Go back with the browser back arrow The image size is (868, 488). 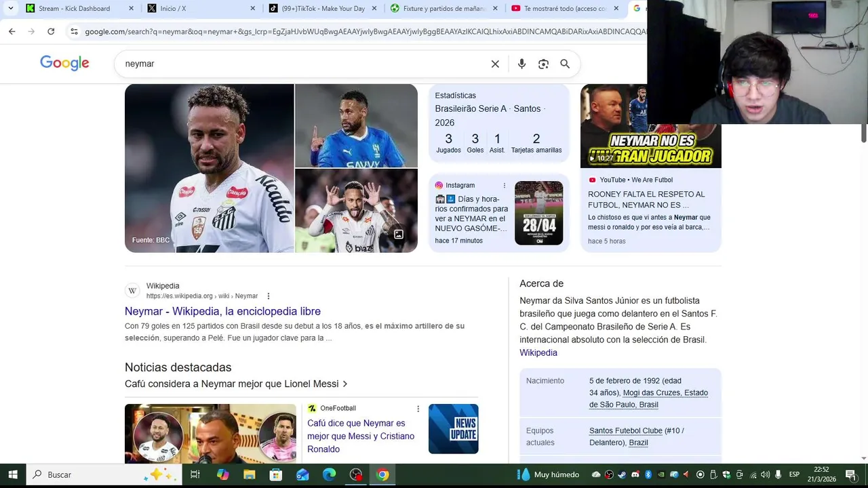(x=12, y=31)
